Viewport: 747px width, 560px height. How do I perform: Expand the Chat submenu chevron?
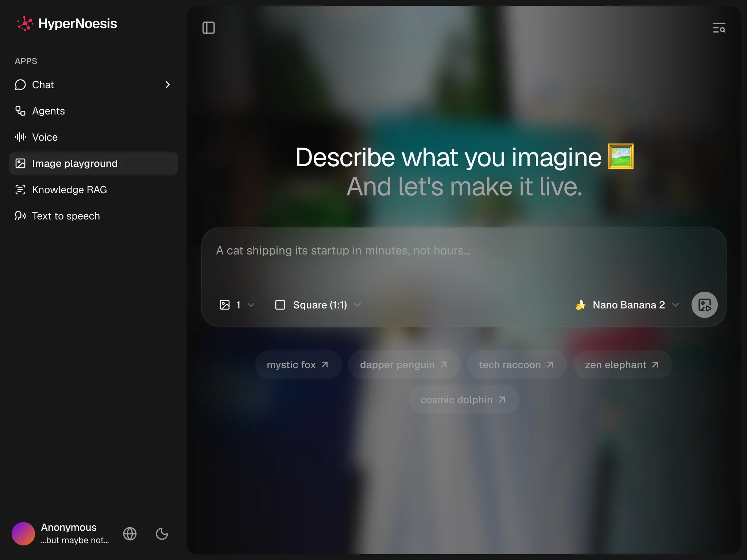point(168,85)
